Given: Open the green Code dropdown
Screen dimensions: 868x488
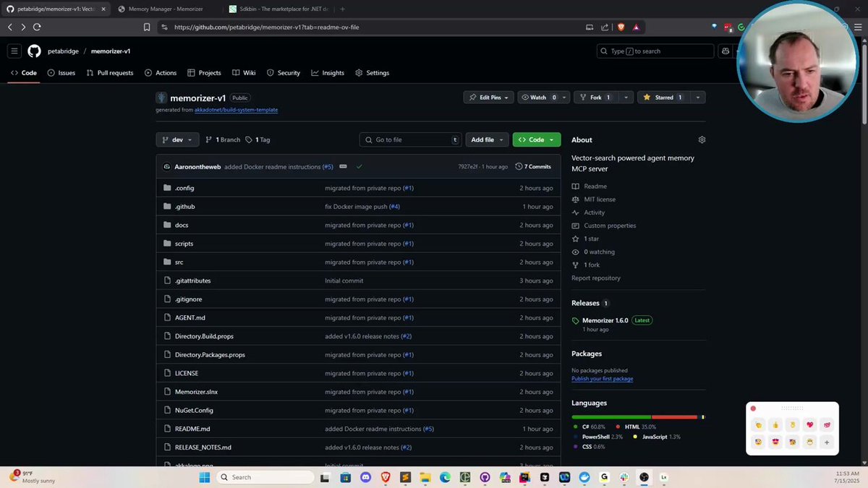Looking at the screenshot, I should coord(537,140).
